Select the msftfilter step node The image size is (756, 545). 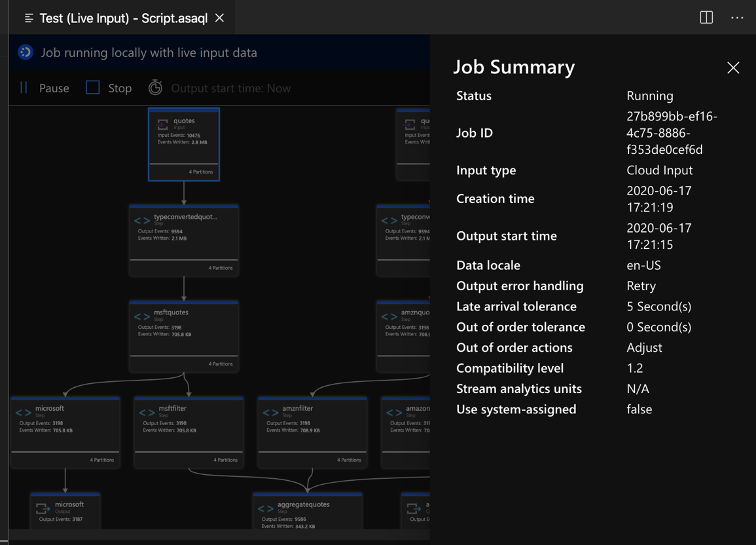coord(189,432)
